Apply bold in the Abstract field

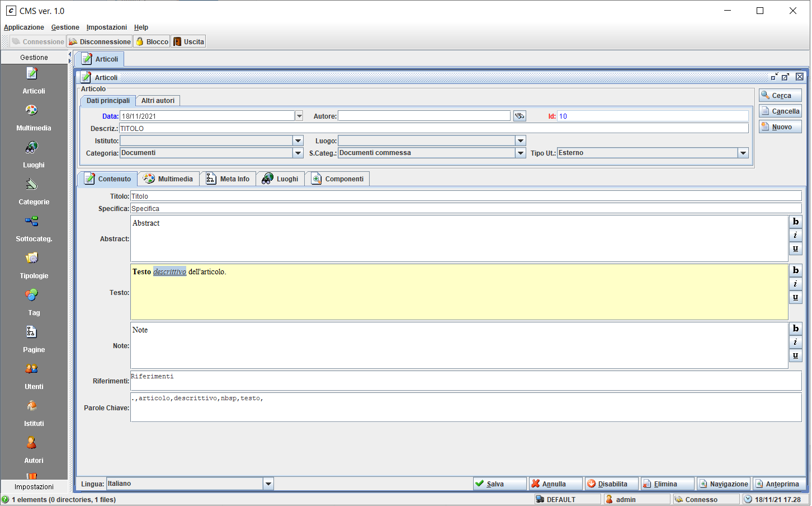point(795,222)
